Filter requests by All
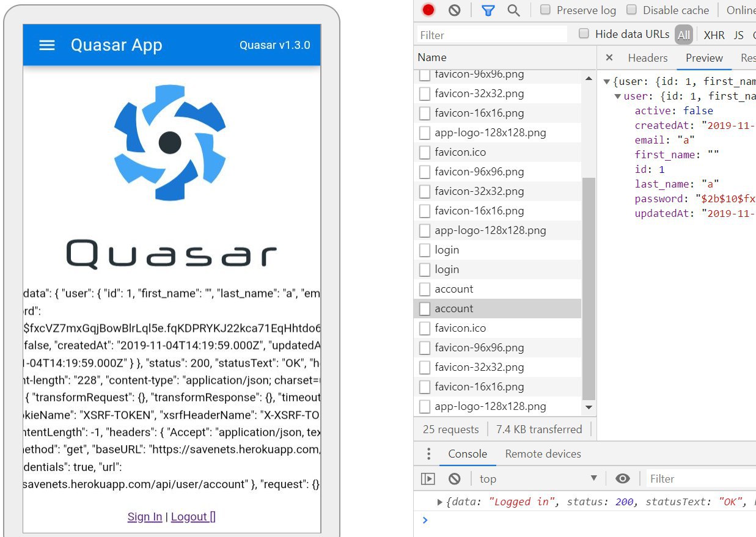Image resolution: width=756 pixels, height=537 pixels. click(x=684, y=35)
